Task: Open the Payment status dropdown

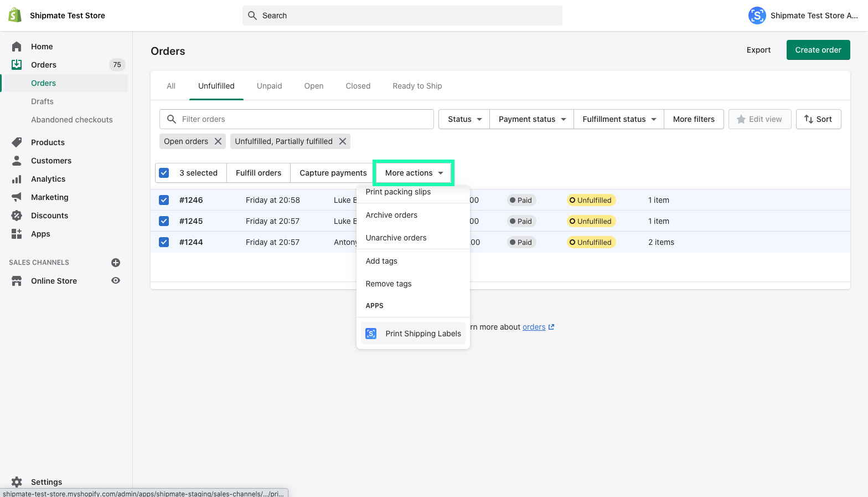Action: point(532,119)
